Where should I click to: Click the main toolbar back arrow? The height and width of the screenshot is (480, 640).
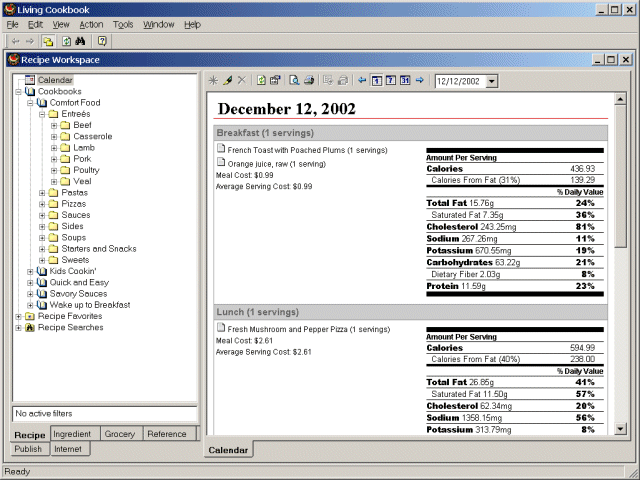click(x=16, y=41)
